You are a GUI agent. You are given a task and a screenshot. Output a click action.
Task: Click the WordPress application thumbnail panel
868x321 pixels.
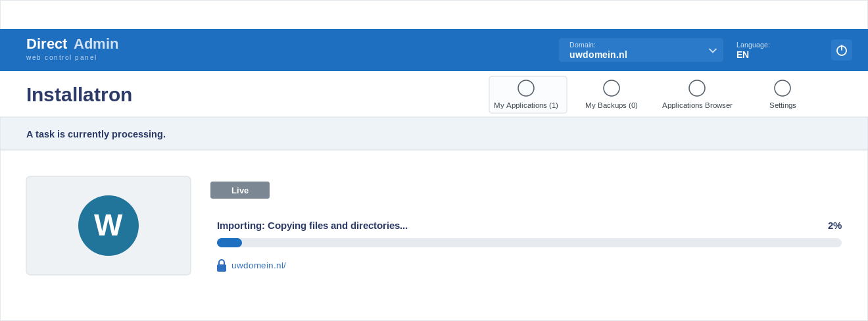coord(108,226)
